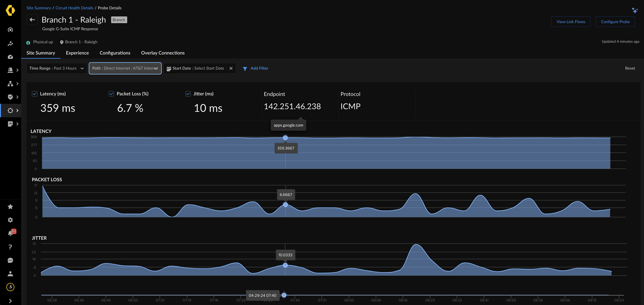Uncheck the Latency (ms) checkbox

pyautogui.click(x=34, y=94)
